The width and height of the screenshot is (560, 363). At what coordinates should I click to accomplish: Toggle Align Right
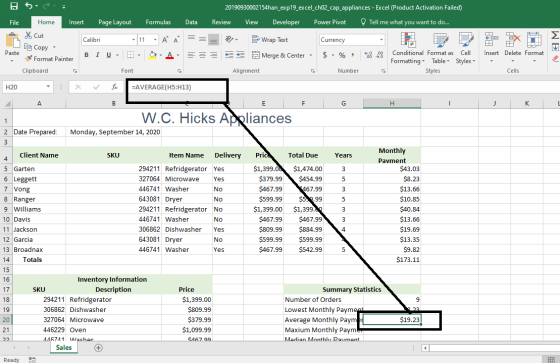click(214, 55)
